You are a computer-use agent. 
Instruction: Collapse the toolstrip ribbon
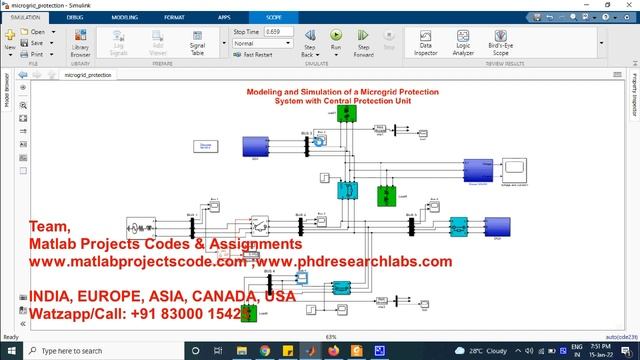[635, 63]
